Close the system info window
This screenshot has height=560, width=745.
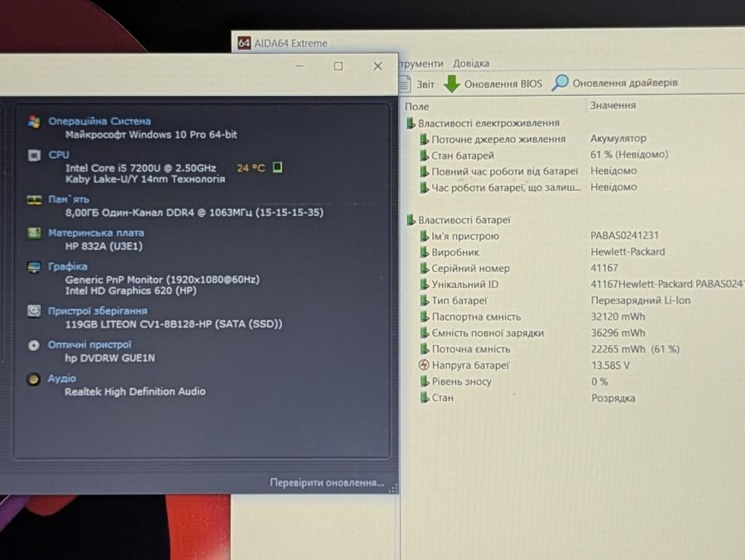377,66
